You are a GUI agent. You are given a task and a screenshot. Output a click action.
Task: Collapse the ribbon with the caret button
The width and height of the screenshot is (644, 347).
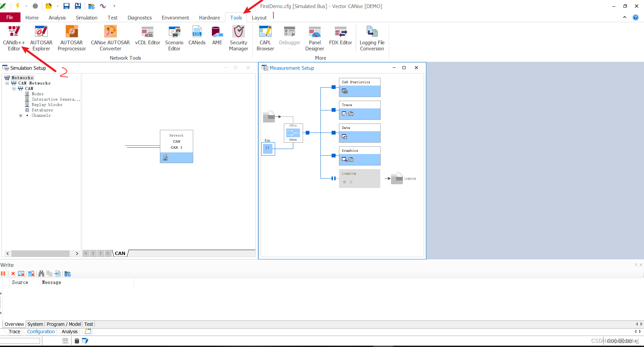pos(625,17)
